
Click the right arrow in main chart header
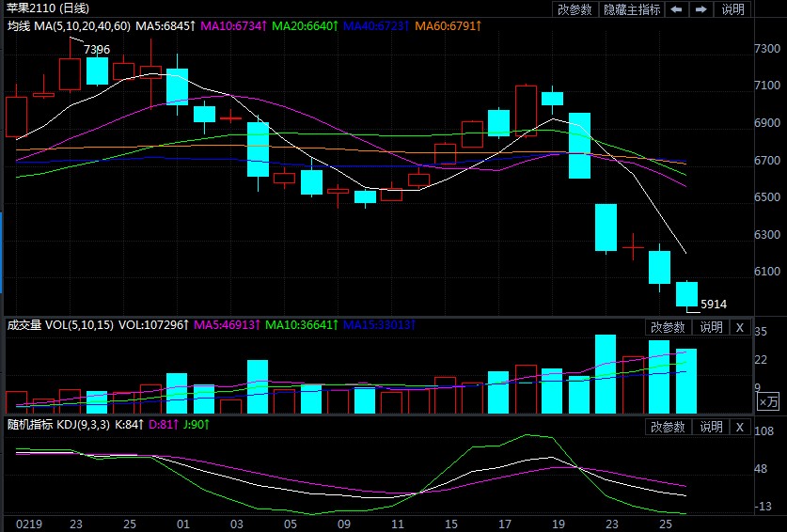coord(700,9)
